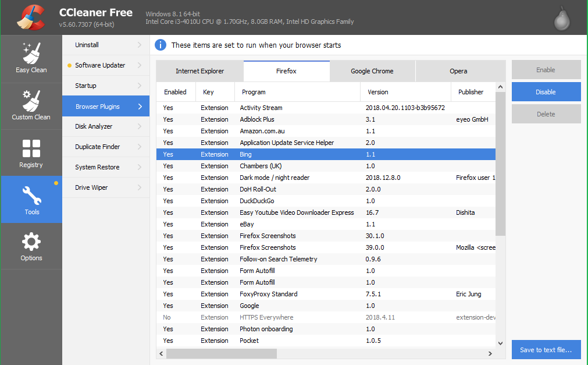Click the blue info icon

(161, 45)
